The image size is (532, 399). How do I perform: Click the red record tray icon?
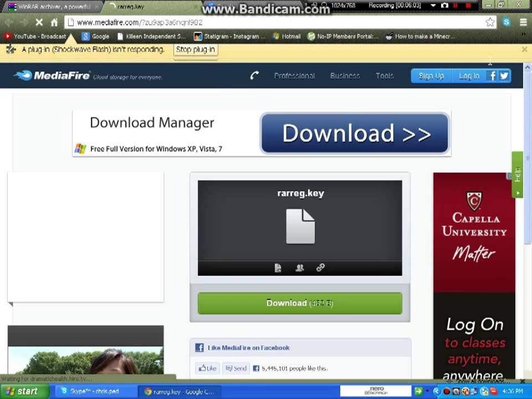447,391
